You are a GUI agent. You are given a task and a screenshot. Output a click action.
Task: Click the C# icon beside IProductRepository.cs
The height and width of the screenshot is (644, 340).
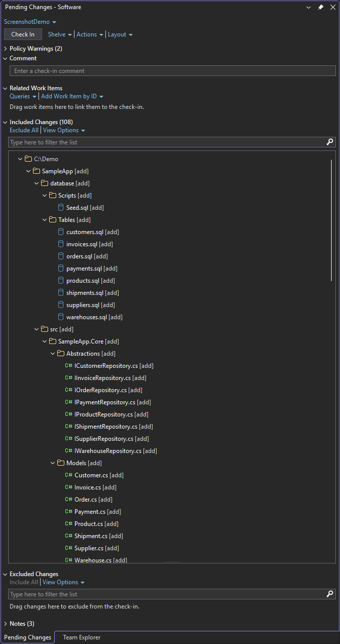pos(68,414)
